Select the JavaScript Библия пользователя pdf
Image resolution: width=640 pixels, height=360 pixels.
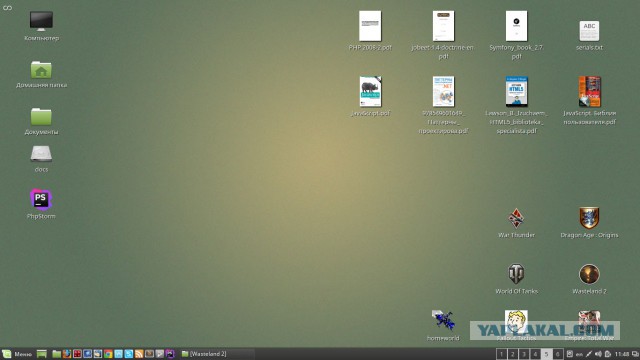point(589,101)
